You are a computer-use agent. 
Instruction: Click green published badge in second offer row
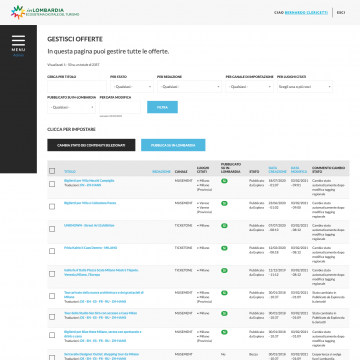224,203
